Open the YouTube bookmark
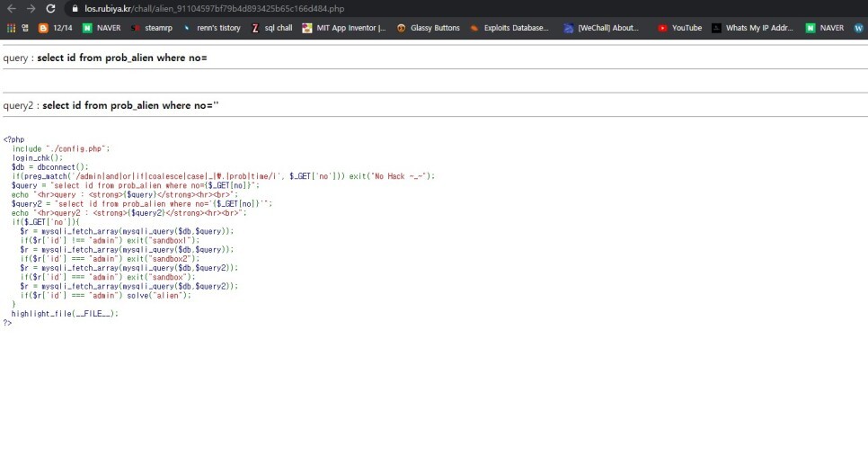Viewport: 868px width, 473px height. 680,28
